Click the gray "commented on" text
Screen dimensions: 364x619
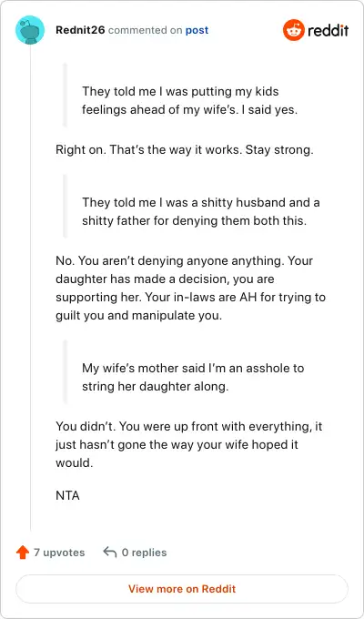pos(146,30)
